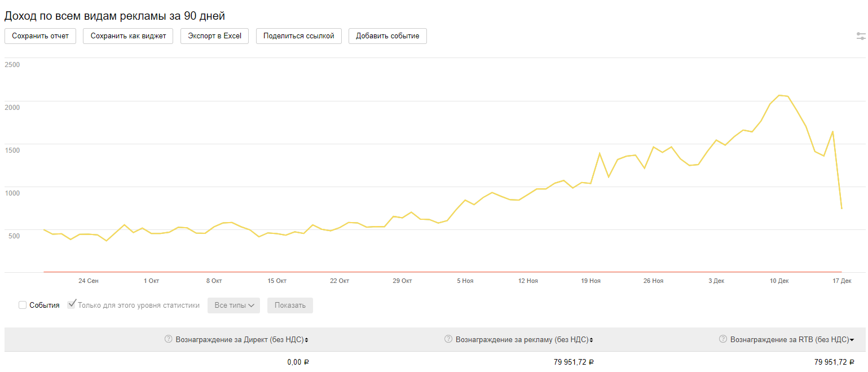Expand the Все типы dropdown
Image resolution: width=868 pixels, height=372 pixels.
[x=233, y=305]
